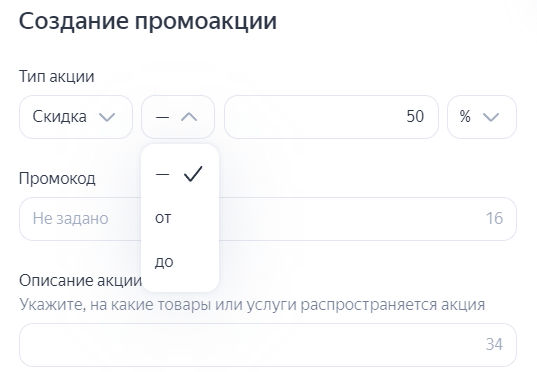Choose the "до" option from the list
This screenshot has width=537, height=372.
[x=180, y=262]
